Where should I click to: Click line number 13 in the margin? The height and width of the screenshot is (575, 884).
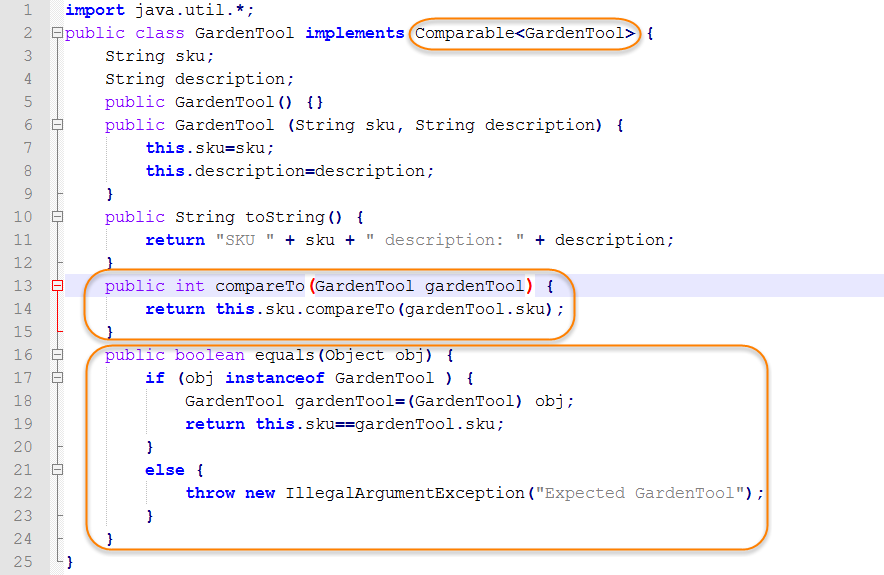click(23, 286)
